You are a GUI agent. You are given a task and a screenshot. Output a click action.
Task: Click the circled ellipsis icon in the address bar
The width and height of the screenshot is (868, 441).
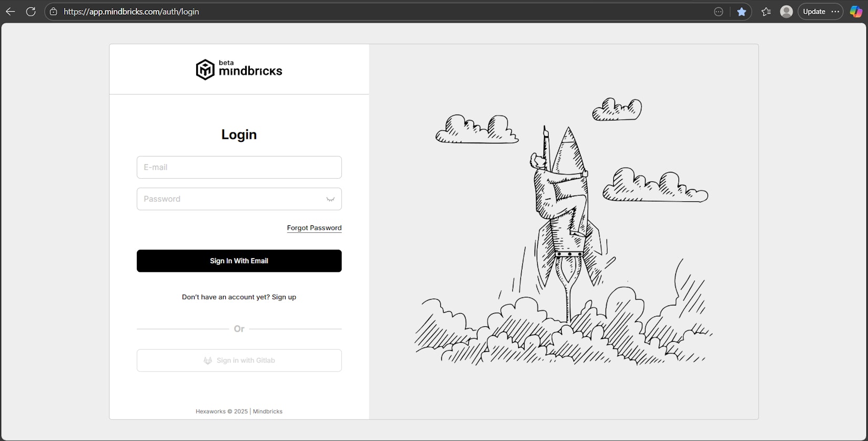[719, 12]
